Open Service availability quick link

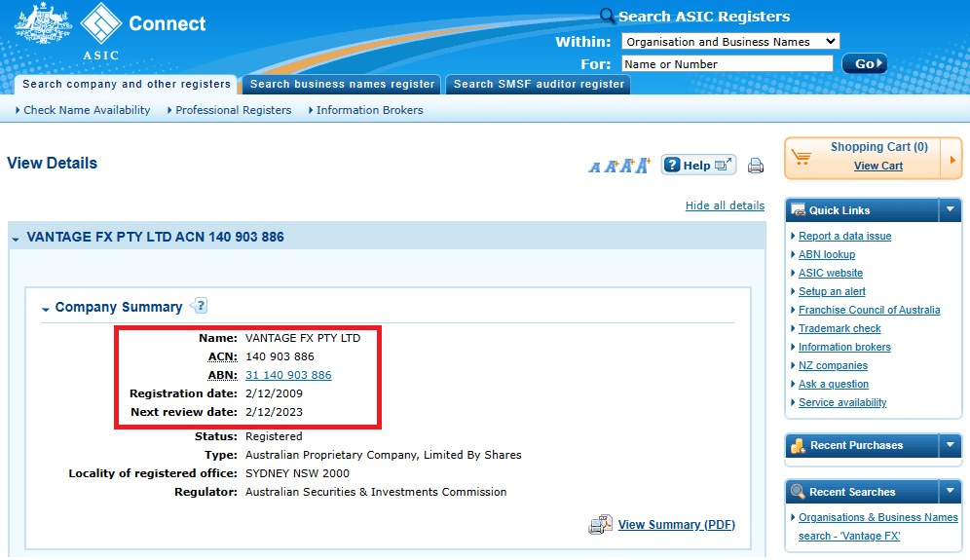(842, 403)
